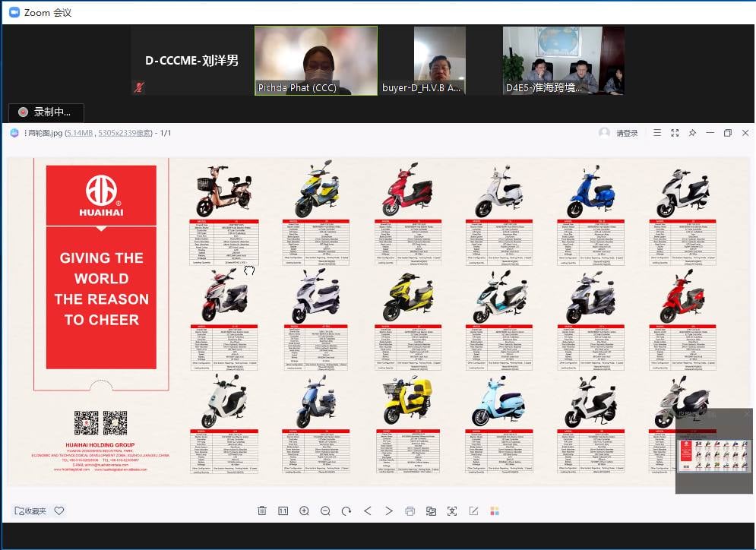Screen dimensions: 756x550
Task: Delete the image with the trash icon
Action: click(x=262, y=511)
